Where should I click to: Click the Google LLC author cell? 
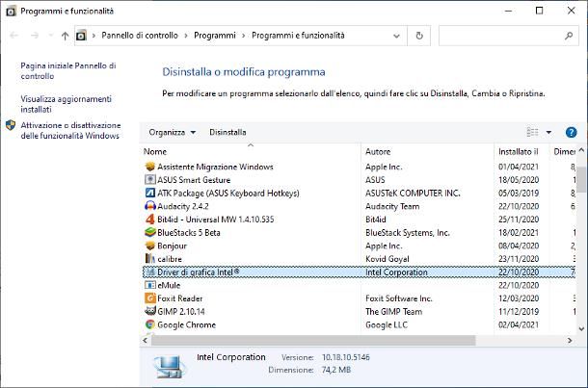[x=387, y=324]
